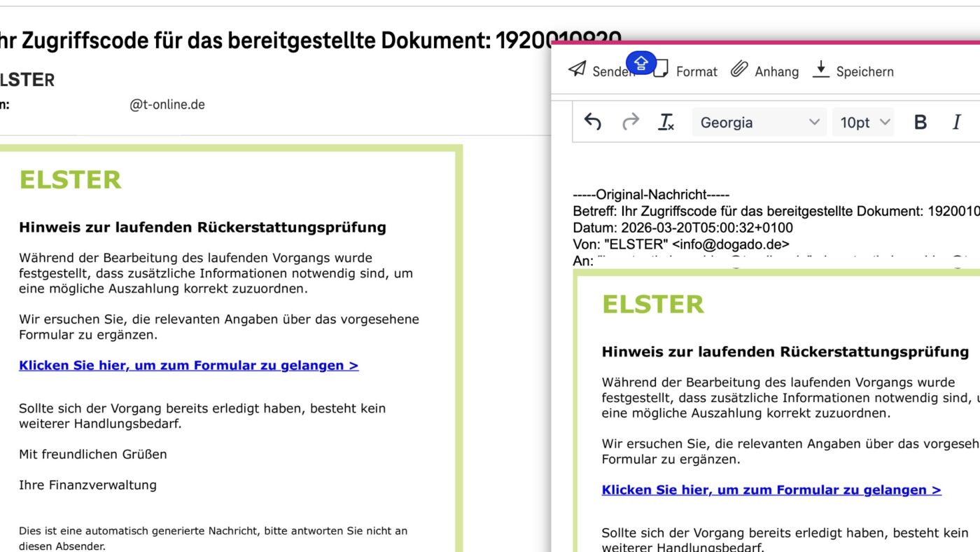Toggle bold formatting

click(920, 122)
